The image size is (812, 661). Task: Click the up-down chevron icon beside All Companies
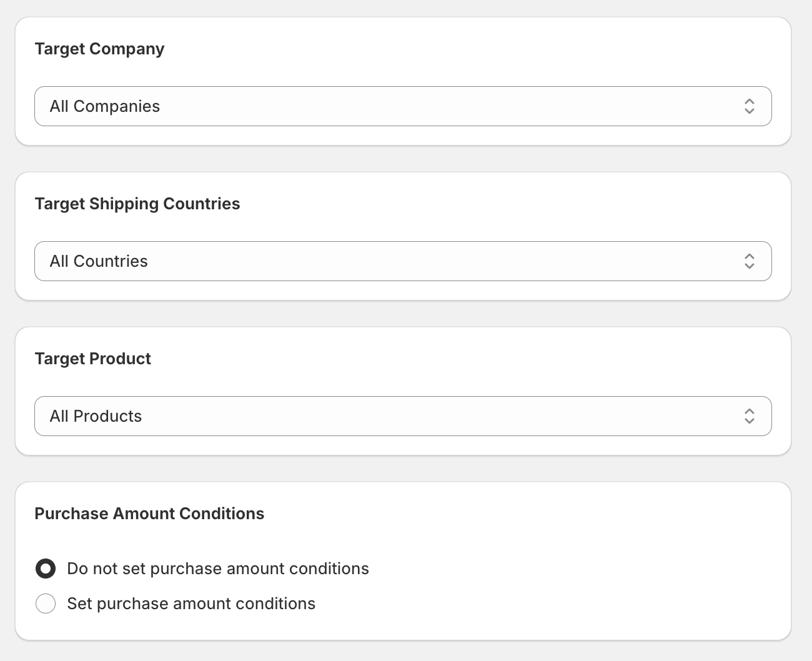tap(749, 106)
